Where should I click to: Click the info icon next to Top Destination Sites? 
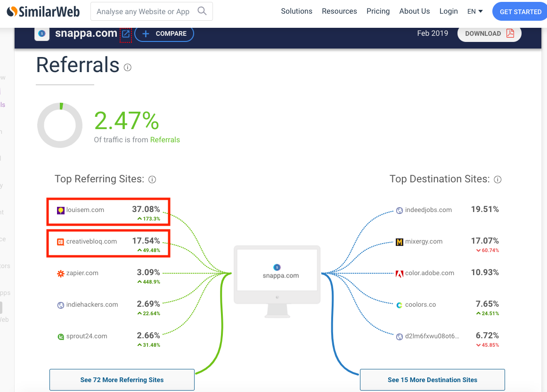pyautogui.click(x=498, y=179)
